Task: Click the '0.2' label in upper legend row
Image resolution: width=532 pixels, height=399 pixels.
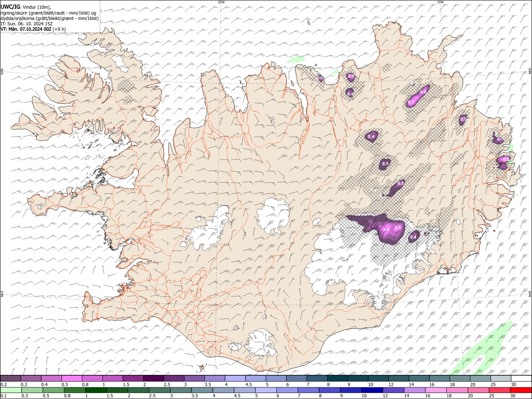Action: pyautogui.click(x=3, y=385)
